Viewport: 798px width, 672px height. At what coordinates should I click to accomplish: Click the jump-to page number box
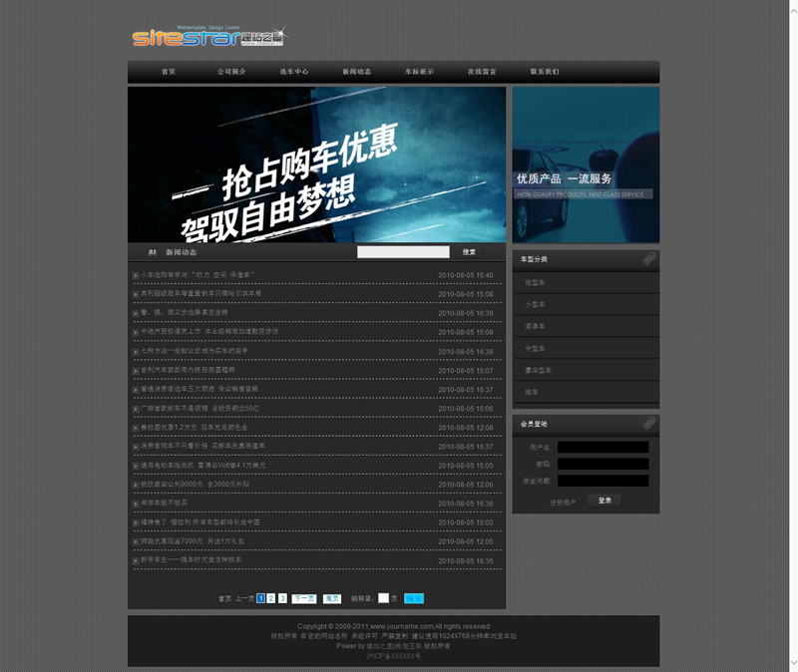pos(383,598)
